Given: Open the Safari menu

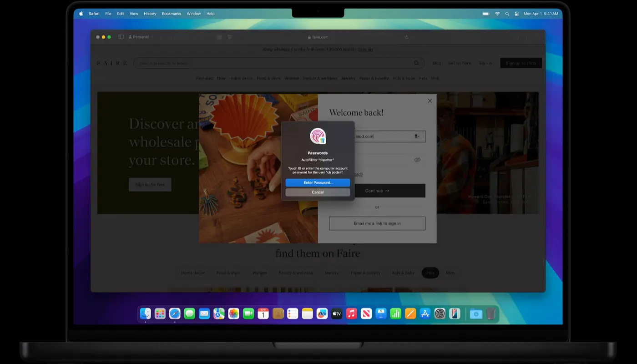Looking at the screenshot, I should pyautogui.click(x=94, y=14).
